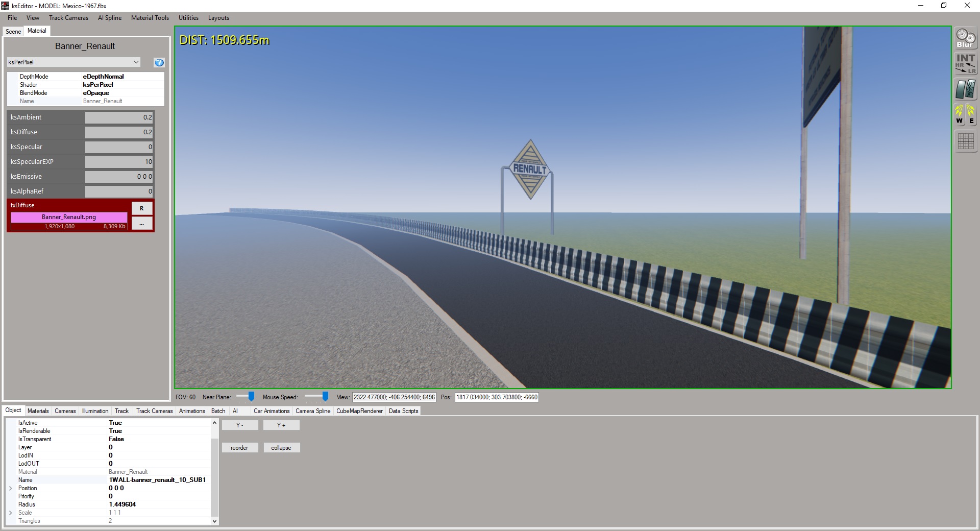Open the Illumination tab

click(x=95, y=411)
